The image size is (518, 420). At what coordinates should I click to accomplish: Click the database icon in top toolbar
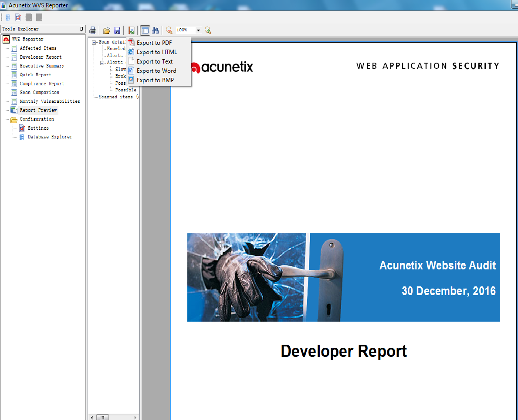(8, 17)
